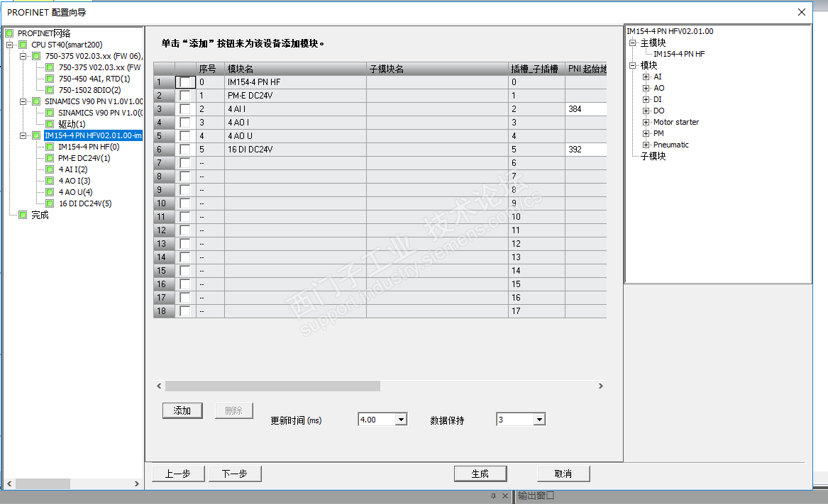Expand the DI module category
The width and height of the screenshot is (828, 504).
click(646, 100)
